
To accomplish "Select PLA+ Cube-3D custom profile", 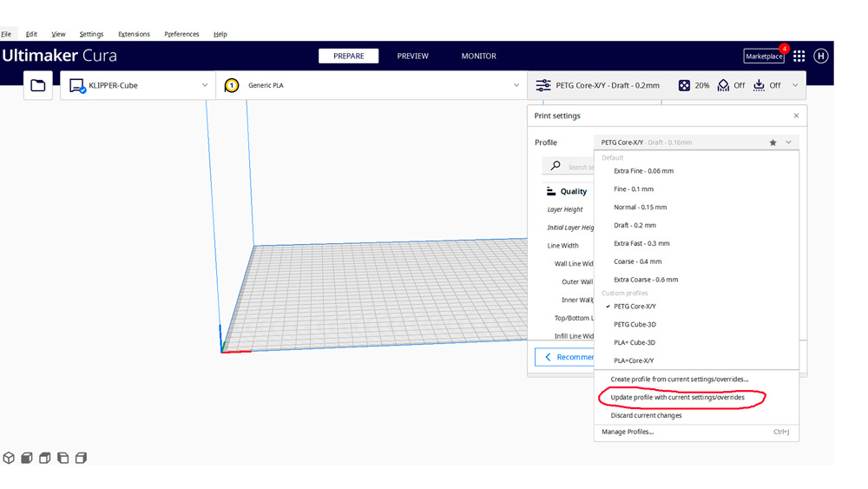I will pyautogui.click(x=696, y=342).
